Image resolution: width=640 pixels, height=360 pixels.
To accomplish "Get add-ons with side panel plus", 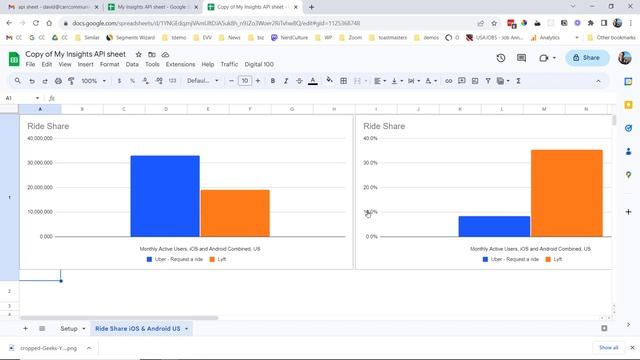I will [x=629, y=212].
